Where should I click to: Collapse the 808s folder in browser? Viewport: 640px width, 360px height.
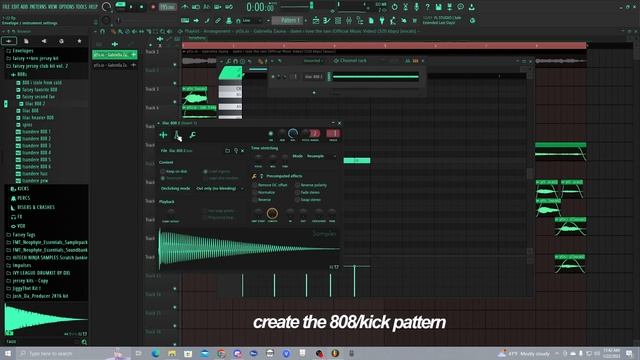click(22, 75)
